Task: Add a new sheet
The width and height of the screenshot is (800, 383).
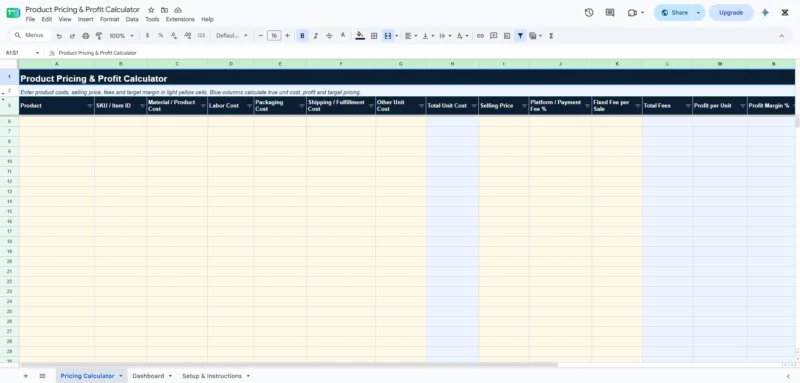Action: [26, 376]
